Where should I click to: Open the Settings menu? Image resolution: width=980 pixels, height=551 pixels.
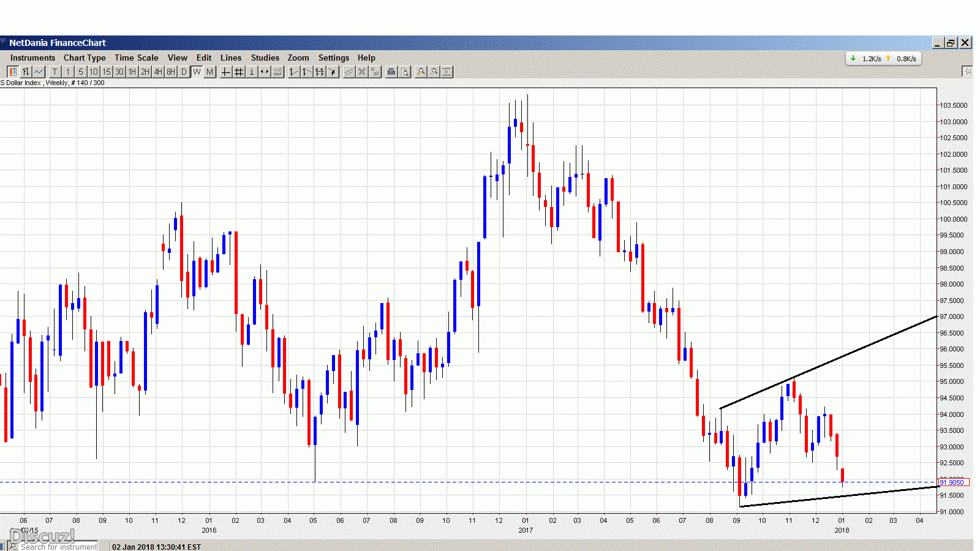[x=334, y=58]
